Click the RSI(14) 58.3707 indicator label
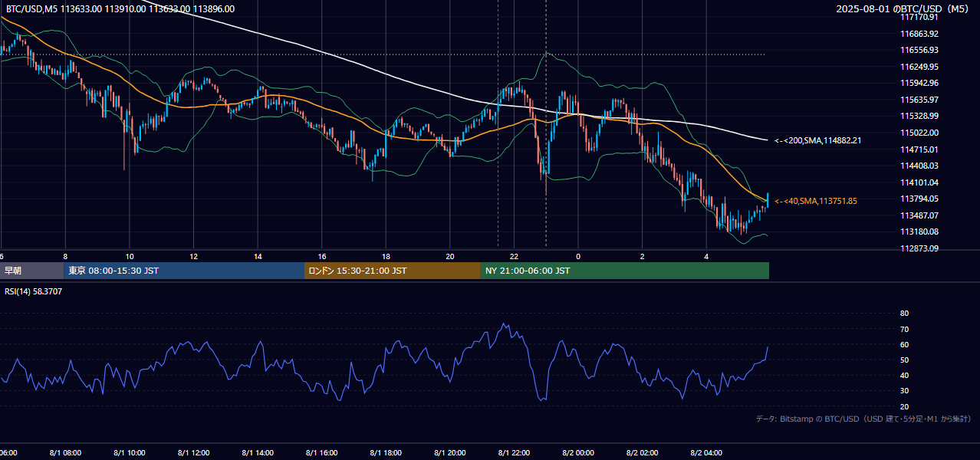Viewport: 980px width, 460px height. pos(34,291)
